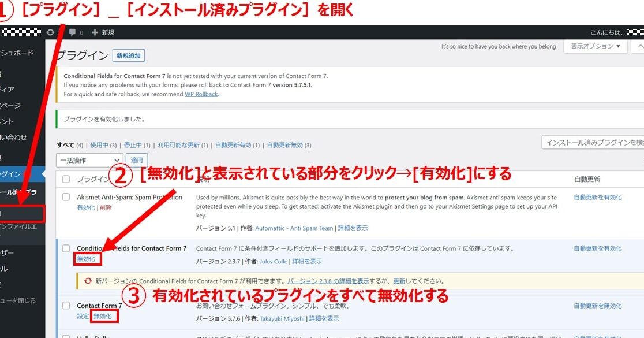Select 自動更新有効 filter tab
This screenshot has width=644, height=338.
[x=233, y=145]
